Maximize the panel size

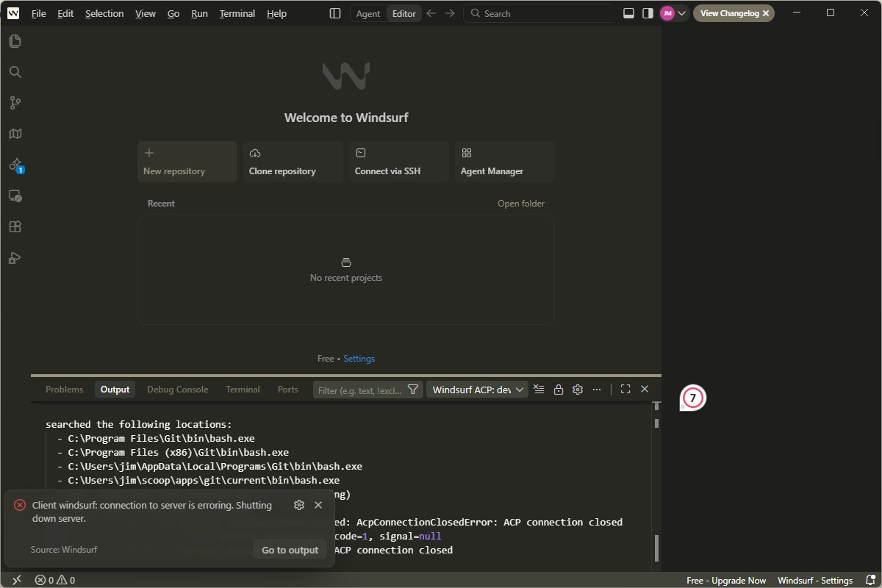tap(625, 390)
